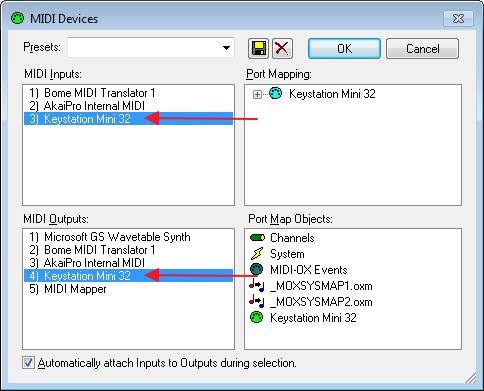Screen dimensions: 484x391
Task: Select AkaiPro Internal MIDI in MIDI Inputs
Action: coord(87,106)
